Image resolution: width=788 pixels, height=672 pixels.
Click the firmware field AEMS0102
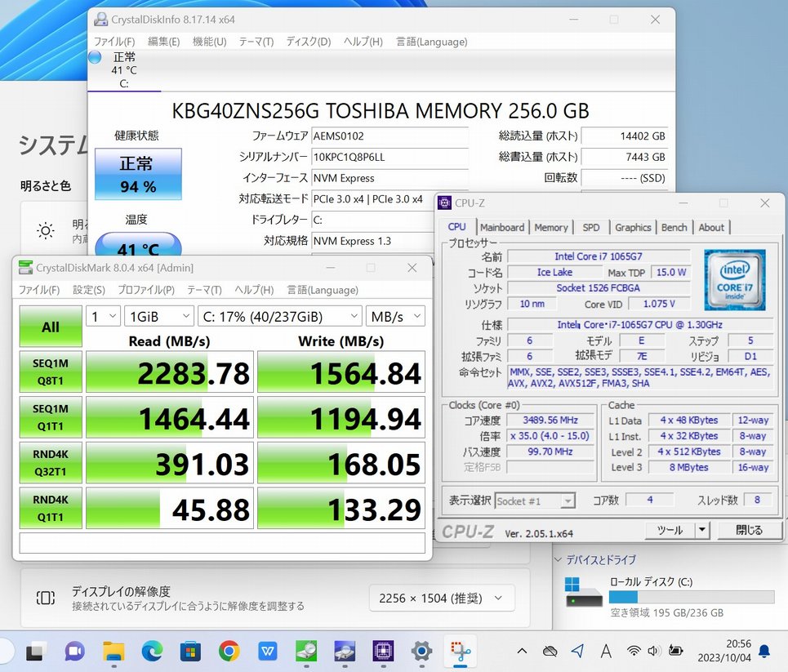(x=390, y=136)
